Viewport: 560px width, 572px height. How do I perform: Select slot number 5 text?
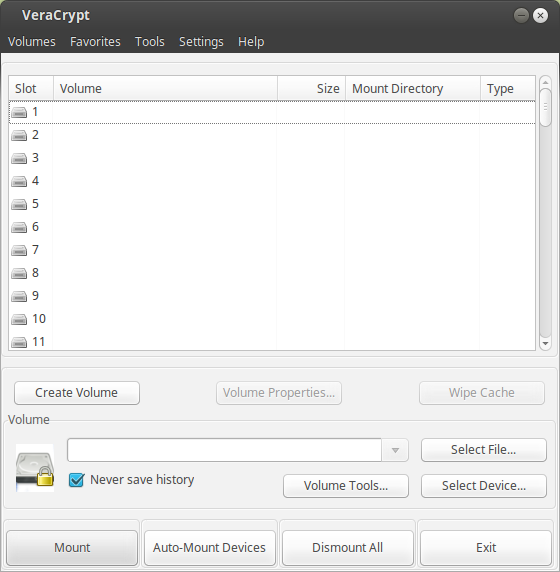[x=35, y=204]
